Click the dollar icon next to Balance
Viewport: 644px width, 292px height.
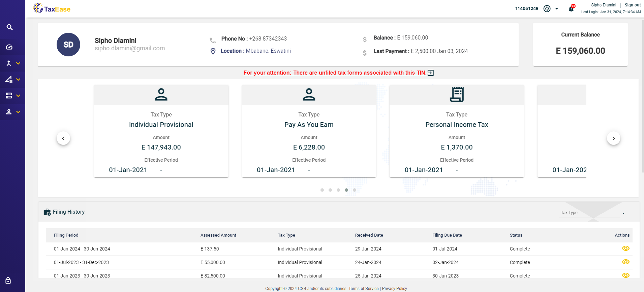point(365,39)
